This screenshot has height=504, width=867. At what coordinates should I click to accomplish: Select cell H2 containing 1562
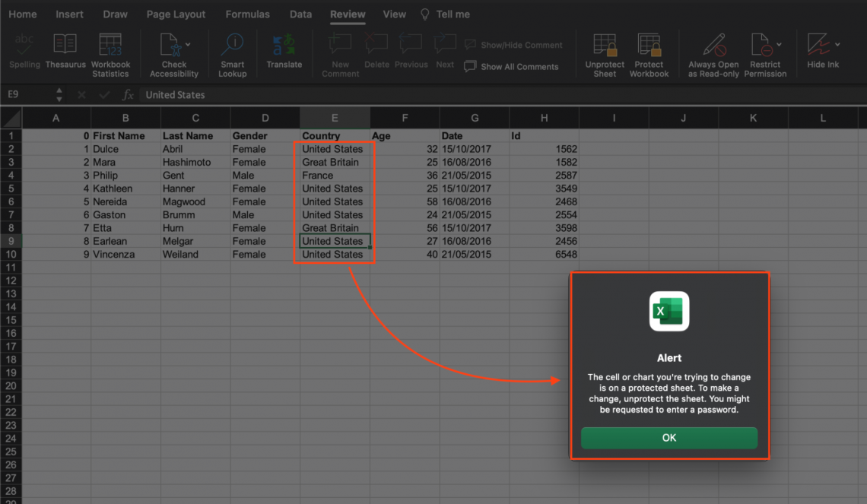click(545, 149)
